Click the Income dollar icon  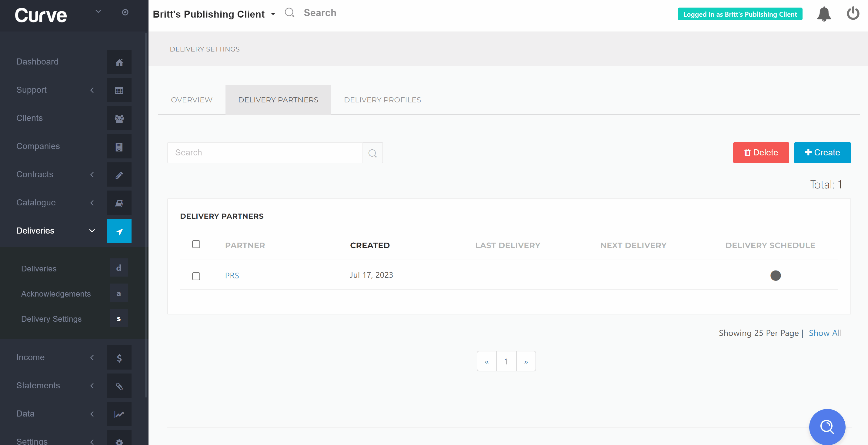tap(119, 358)
